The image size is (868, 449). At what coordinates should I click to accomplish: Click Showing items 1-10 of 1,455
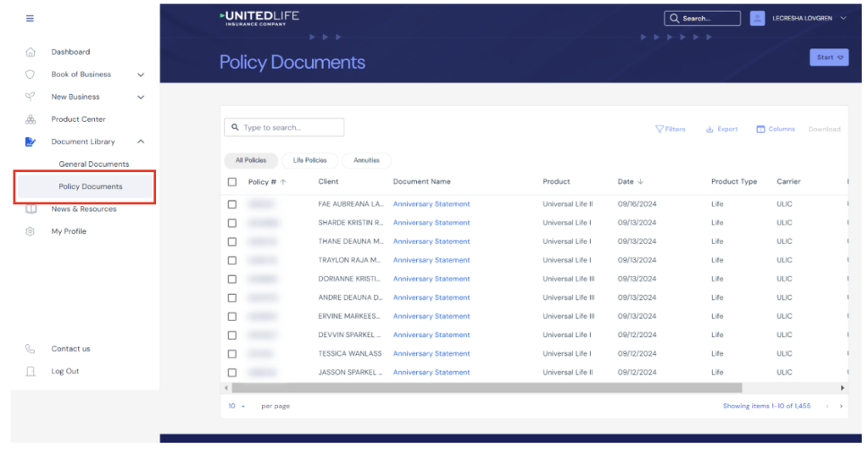[x=766, y=407]
